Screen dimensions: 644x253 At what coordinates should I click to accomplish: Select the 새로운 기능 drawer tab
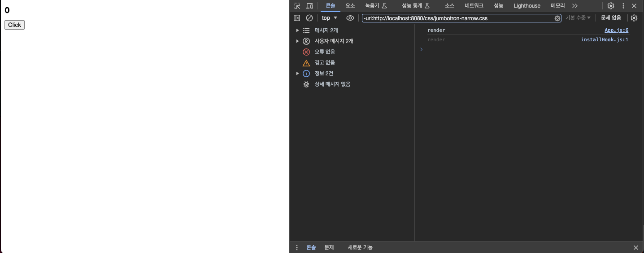click(360, 248)
